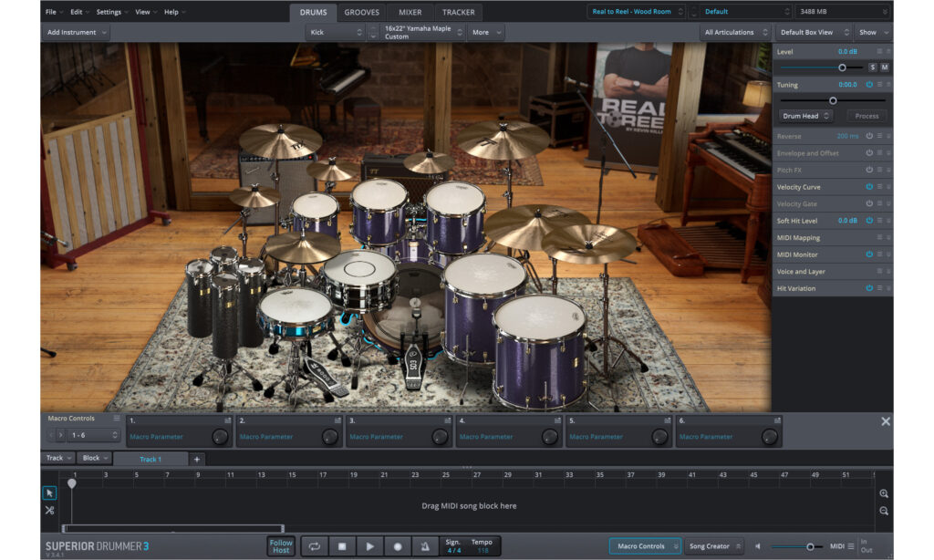934x560 pixels.
Task: Open the Add Instrument dropdown
Action: click(x=76, y=32)
